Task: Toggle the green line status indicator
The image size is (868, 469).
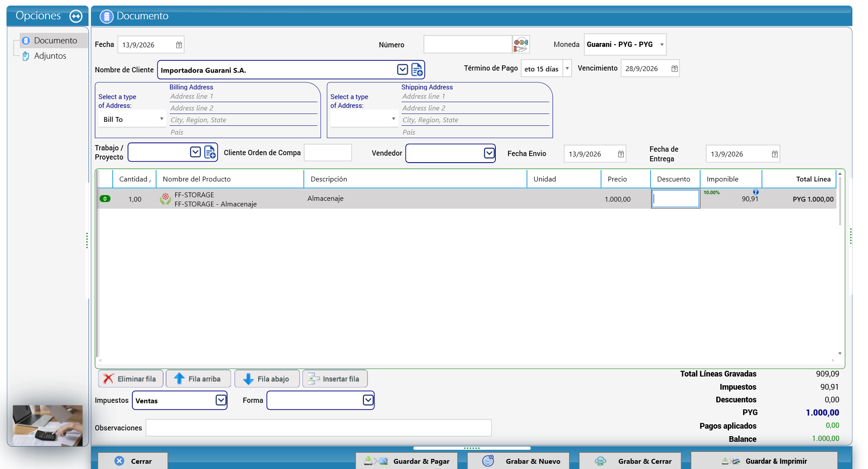Action: (x=105, y=199)
